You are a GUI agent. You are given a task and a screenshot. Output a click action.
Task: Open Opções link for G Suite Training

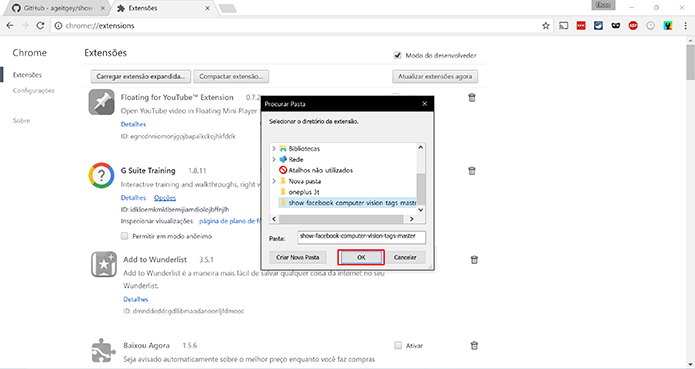coord(165,198)
